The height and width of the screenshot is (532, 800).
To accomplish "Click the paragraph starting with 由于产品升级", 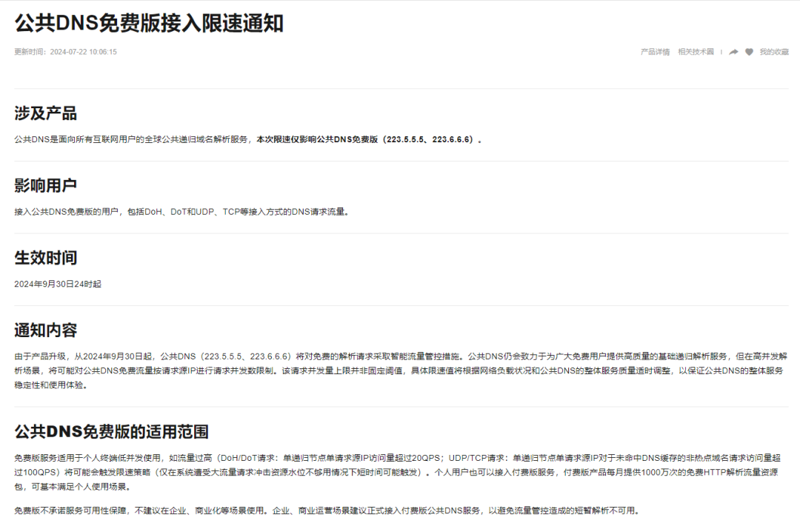I will pos(400,370).
